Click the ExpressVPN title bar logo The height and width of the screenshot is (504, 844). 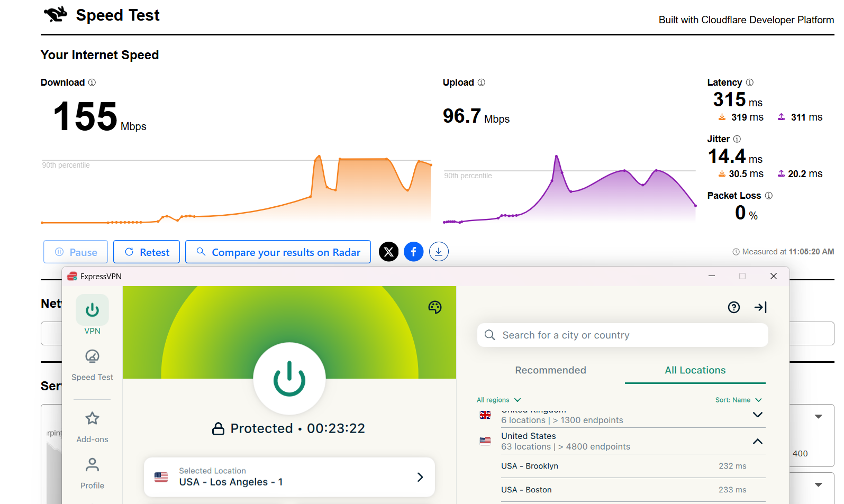coord(72,276)
